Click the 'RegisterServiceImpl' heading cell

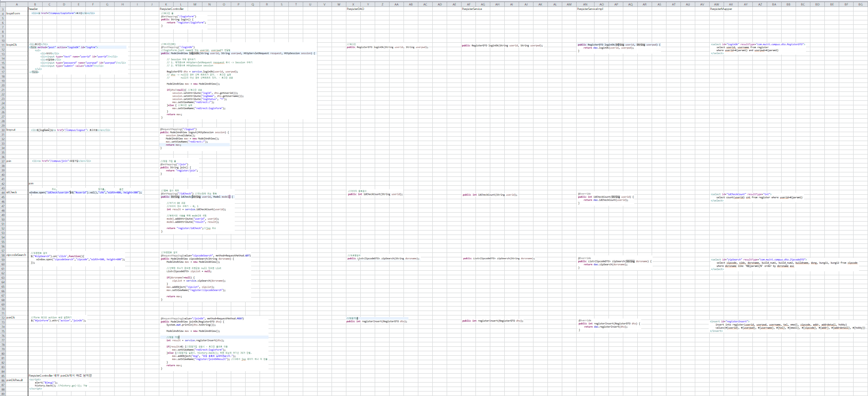pos(590,9)
